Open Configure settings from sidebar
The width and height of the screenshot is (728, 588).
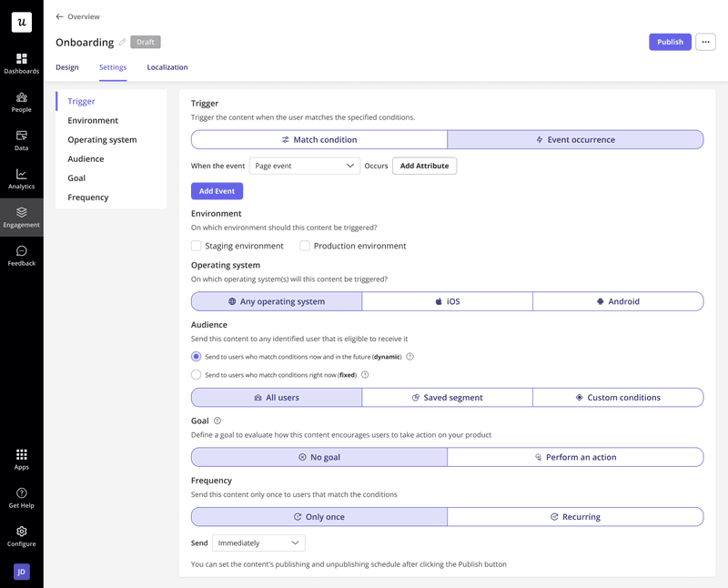pyautogui.click(x=20, y=536)
